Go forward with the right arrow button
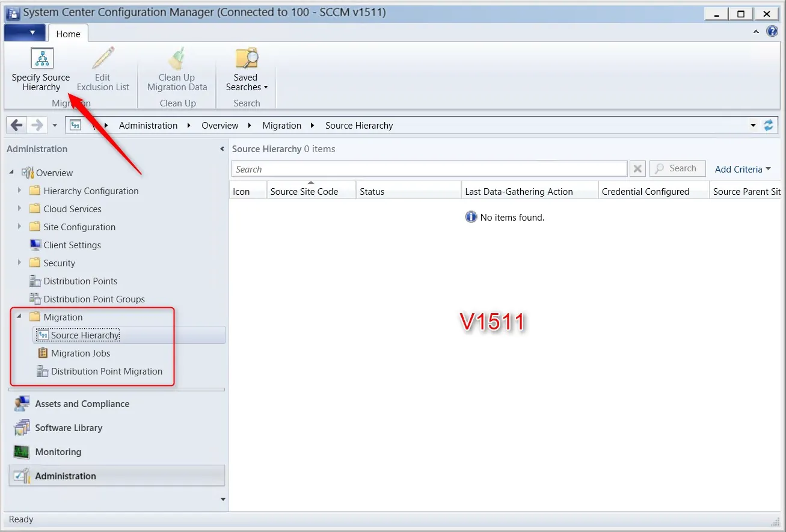The image size is (786, 532). click(37, 125)
